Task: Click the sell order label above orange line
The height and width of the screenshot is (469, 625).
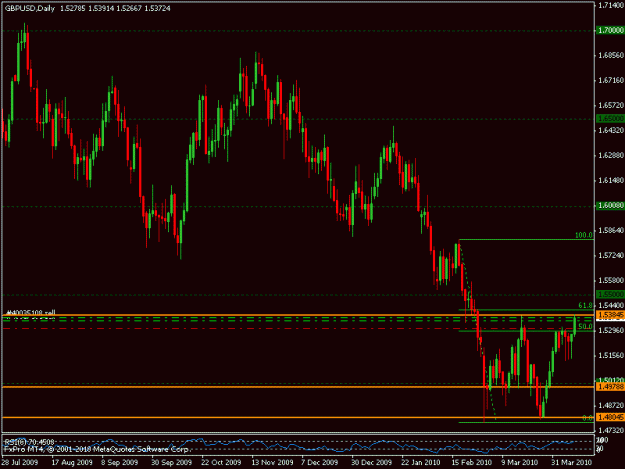Action: (x=31, y=313)
